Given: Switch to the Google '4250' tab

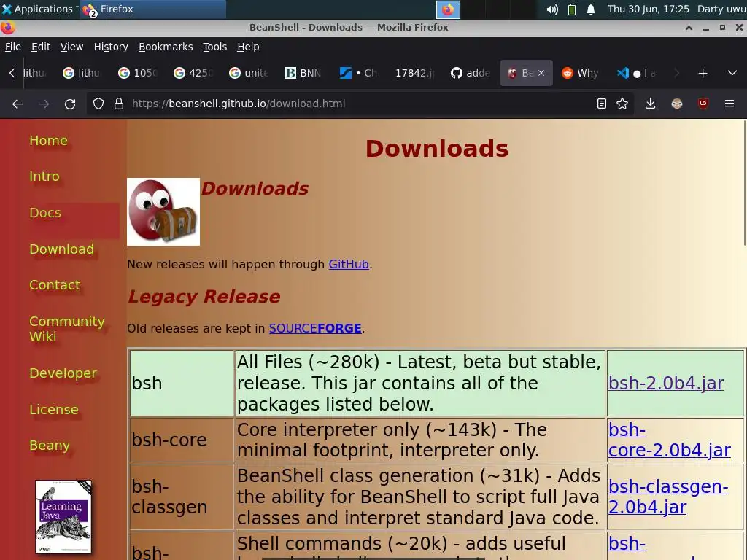Looking at the screenshot, I should pyautogui.click(x=193, y=74).
